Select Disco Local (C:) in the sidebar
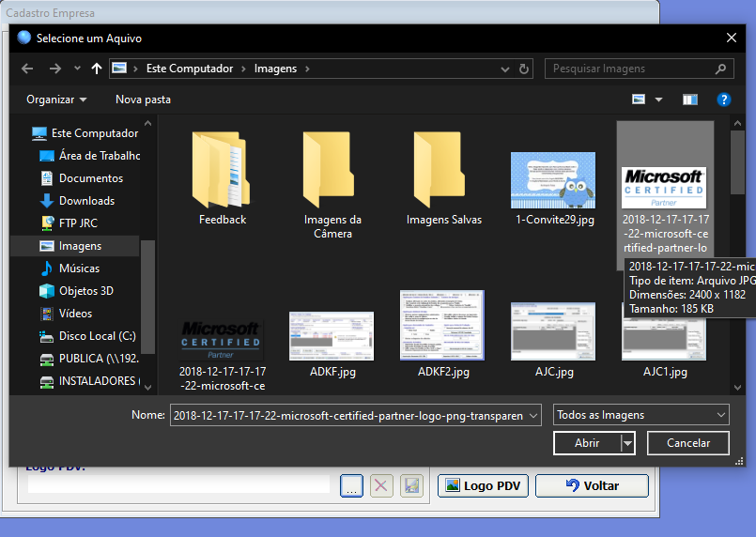Screen dimensions: 756x537 click(87, 336)
